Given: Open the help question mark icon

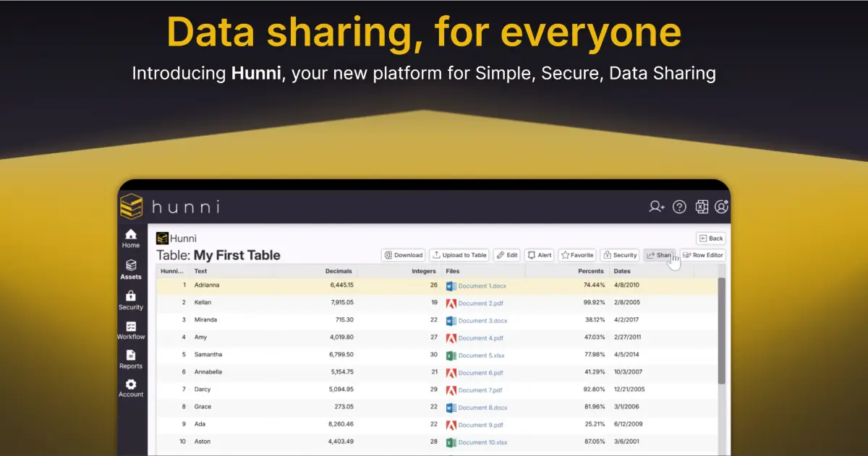Looking at the screenshot, I should [679, 207].
